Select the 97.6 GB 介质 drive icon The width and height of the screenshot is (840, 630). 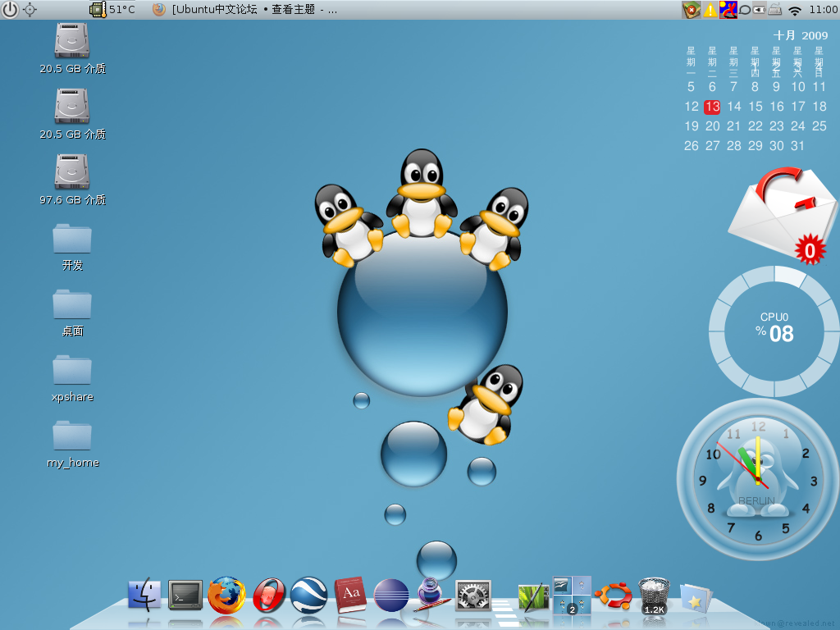pos(72,180)
